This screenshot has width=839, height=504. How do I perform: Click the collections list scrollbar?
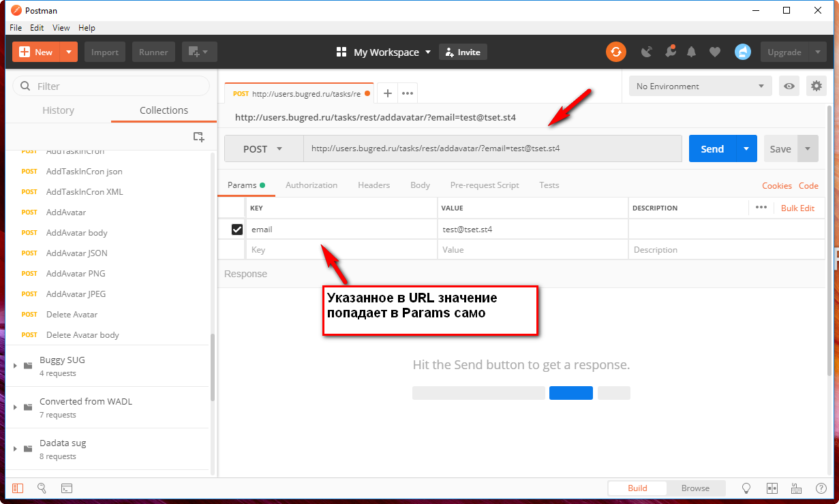pos(213,366)
